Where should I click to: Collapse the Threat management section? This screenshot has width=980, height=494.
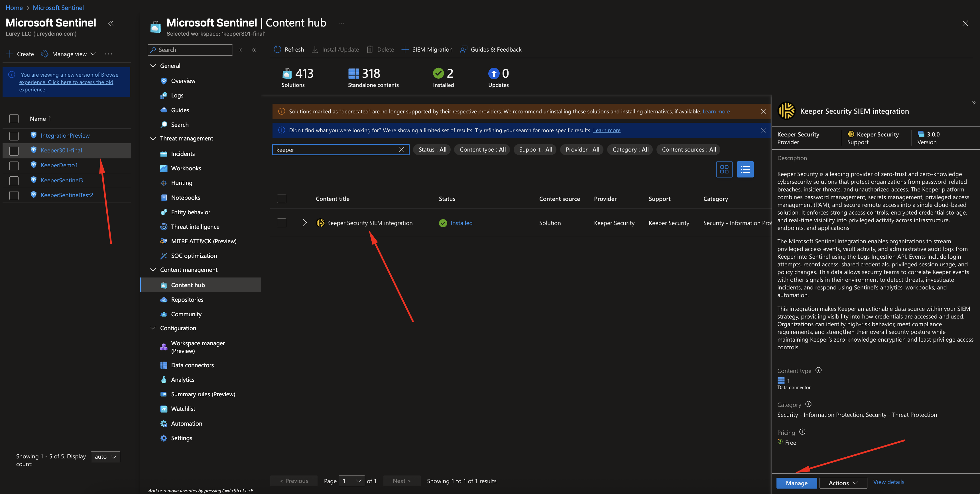click(x=153, y=138)
